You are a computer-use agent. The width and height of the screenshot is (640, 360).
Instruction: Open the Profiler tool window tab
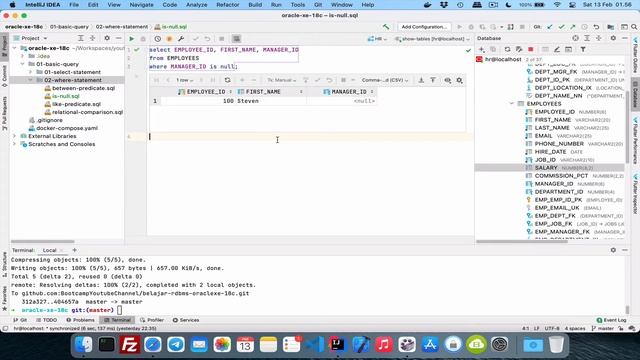tap(152, 320)
